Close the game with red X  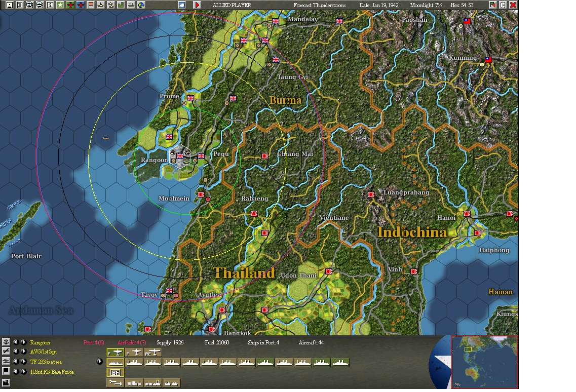click(513, 5)
